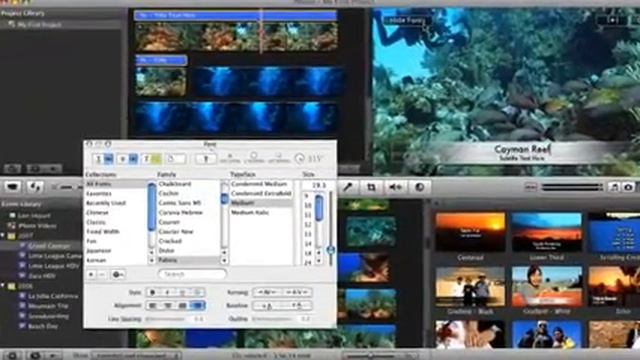Choose Condensed ExtraBold typeface

(261, 193)
